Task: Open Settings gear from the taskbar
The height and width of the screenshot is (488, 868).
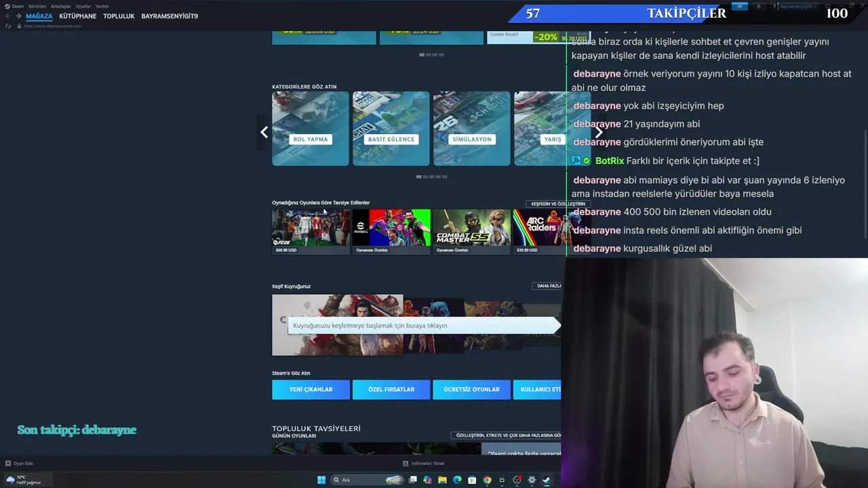Action: click(x=532, y=480)
